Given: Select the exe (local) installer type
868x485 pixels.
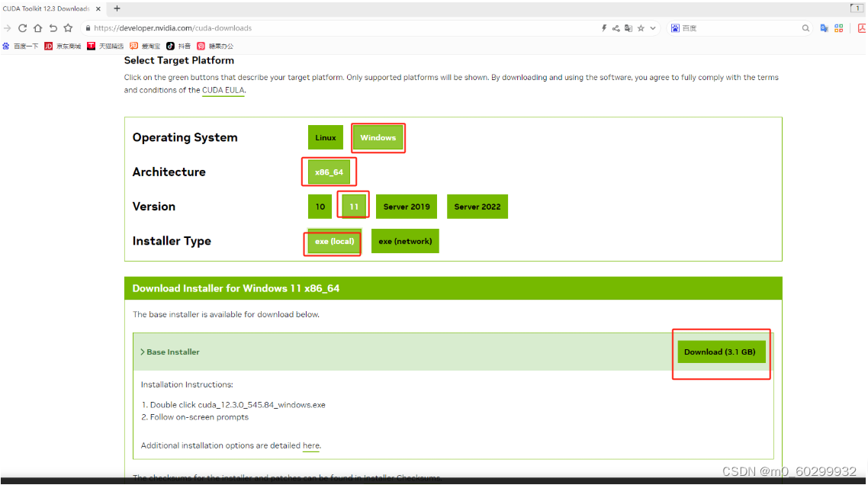Looking at the screenshot, I should pyautogui.click(x=334, y=242).
